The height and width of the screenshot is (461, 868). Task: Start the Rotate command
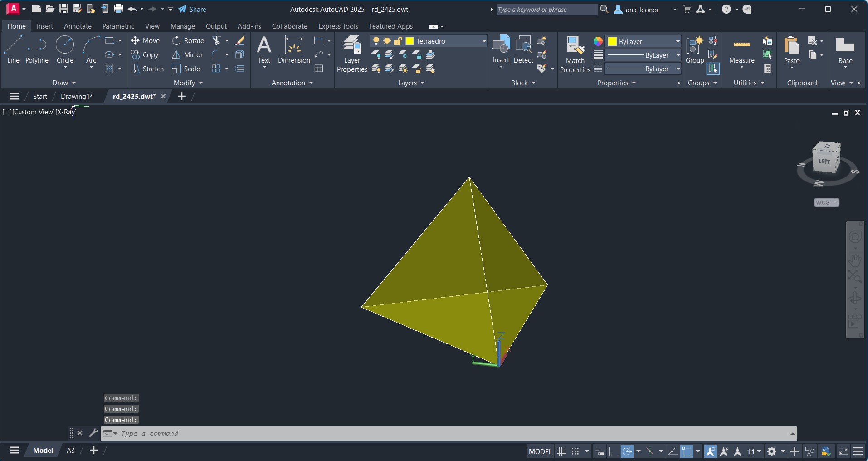pos(188,41)
